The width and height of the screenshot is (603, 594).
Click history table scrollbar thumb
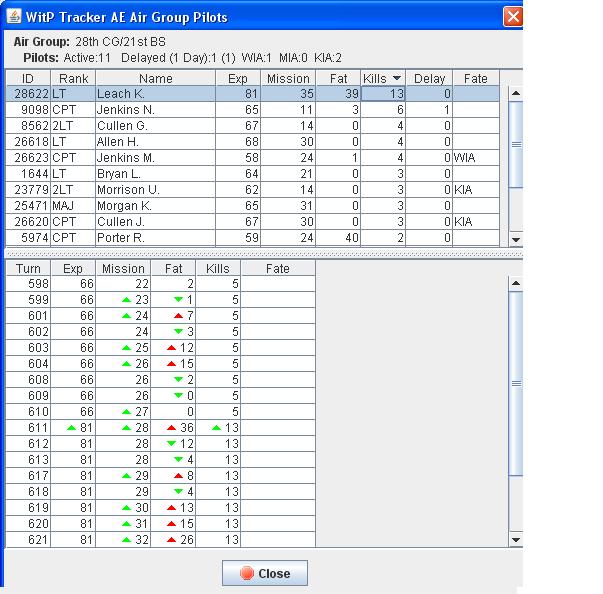(516, 383)
